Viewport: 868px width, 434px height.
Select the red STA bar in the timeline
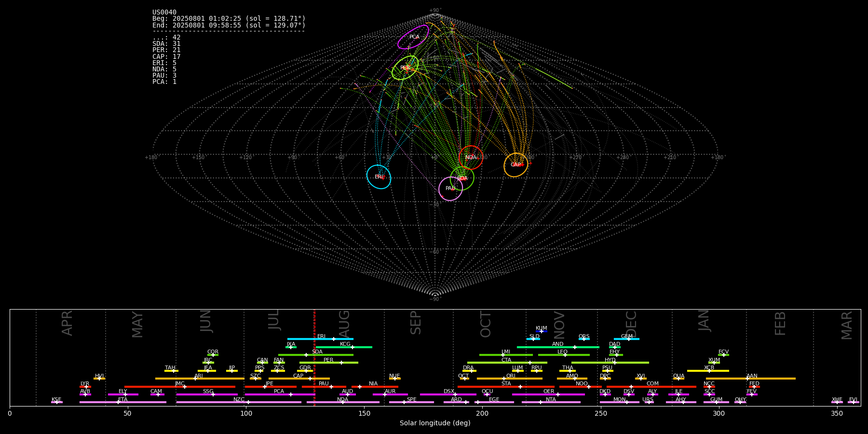(x=506, y=387)
